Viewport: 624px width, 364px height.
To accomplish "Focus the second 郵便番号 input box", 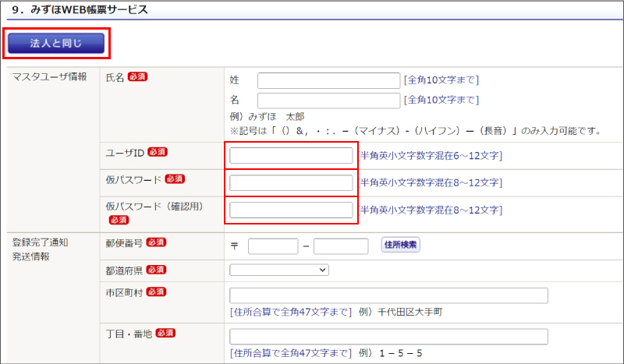I will [341, 246].
